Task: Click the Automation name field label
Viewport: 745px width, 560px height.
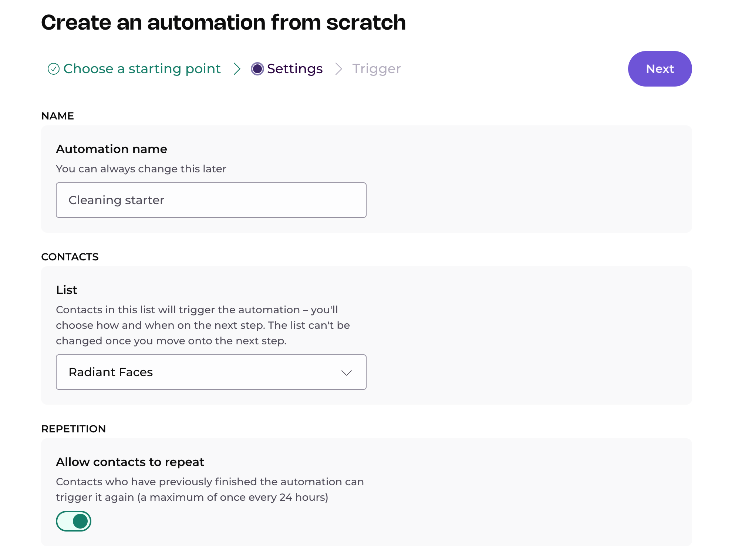Action: [111, 149]
